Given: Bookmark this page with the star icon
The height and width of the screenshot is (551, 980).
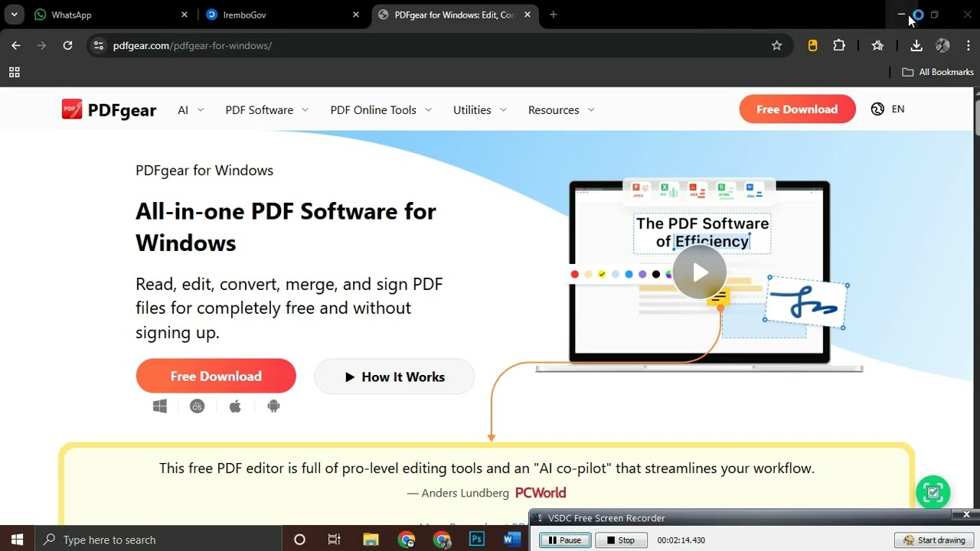Looking at the screenshot, I should [776, 46].
